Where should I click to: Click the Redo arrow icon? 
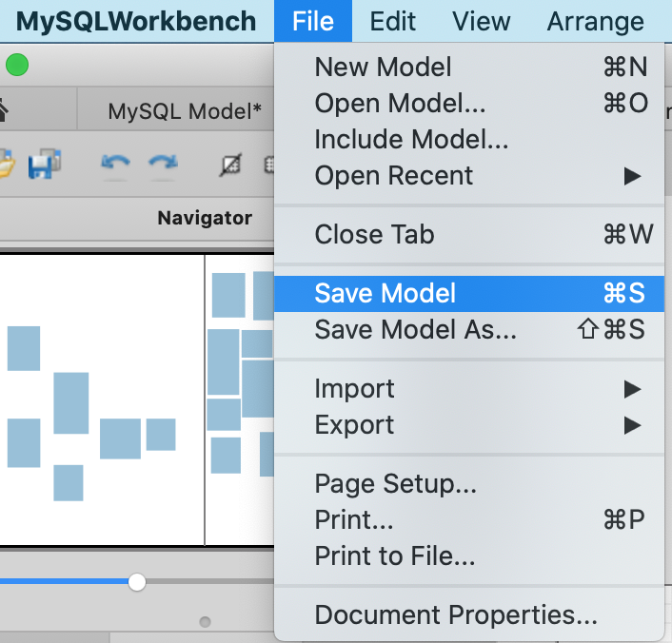point(163,164)
